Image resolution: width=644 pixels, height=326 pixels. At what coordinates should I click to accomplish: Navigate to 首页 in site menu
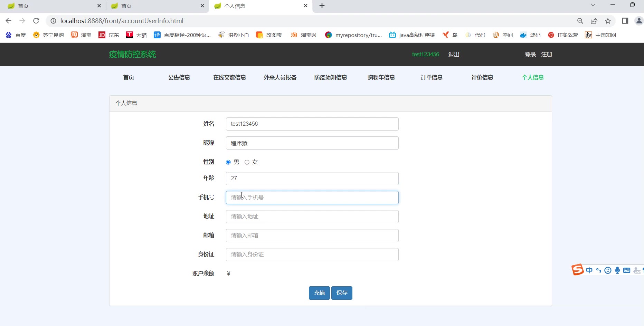pyautogui.click(x=129, y=77)
